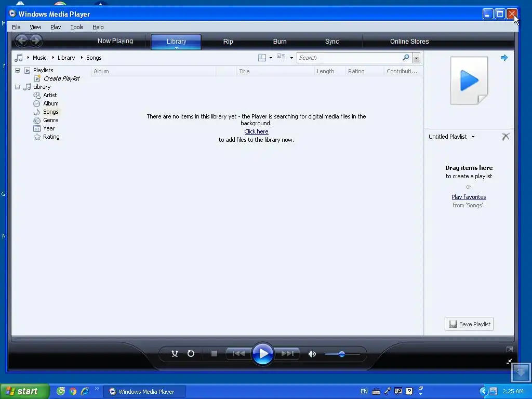532x399 pixels.
Task: Select Rating in the library tree
Action: 51,137
